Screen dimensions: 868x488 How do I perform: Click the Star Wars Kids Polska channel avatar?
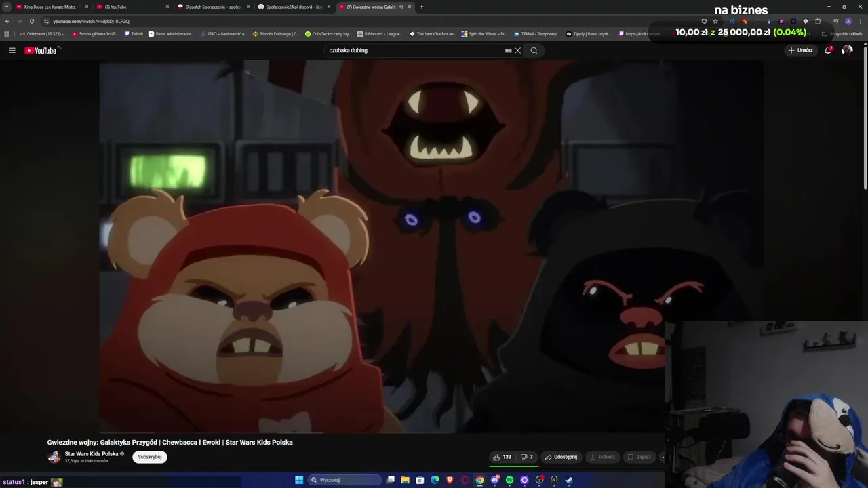click(x=54, y=457)
